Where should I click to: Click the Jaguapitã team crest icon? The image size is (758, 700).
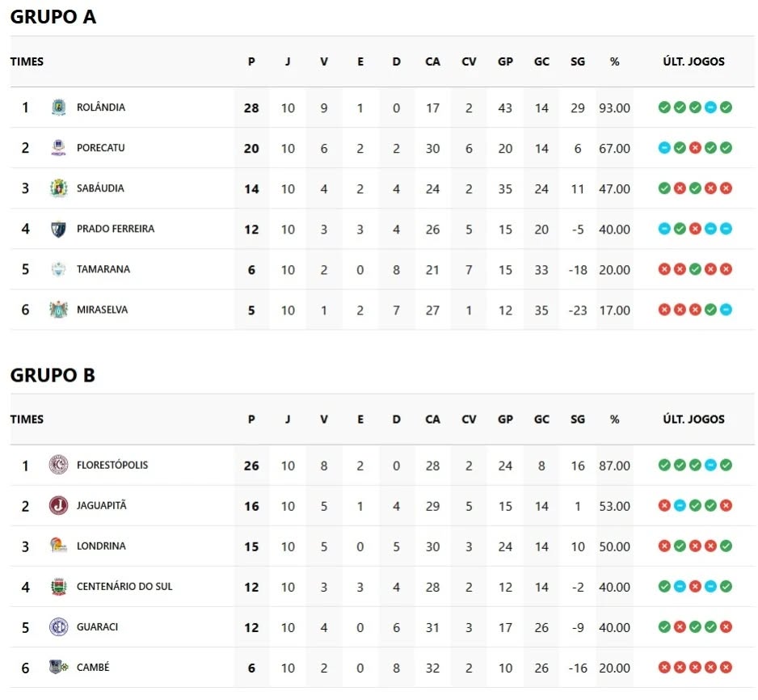pyautogui.click(x=58, y=505)
